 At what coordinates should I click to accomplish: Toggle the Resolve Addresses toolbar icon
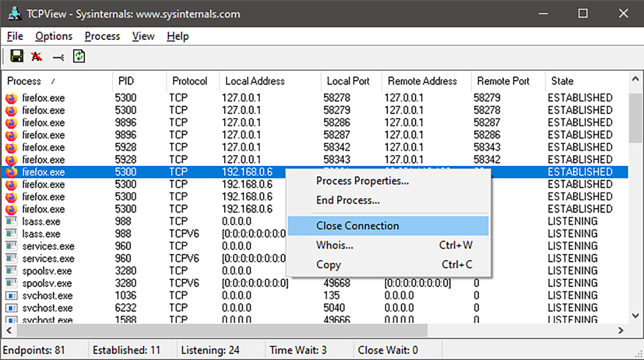click(37, 56)
